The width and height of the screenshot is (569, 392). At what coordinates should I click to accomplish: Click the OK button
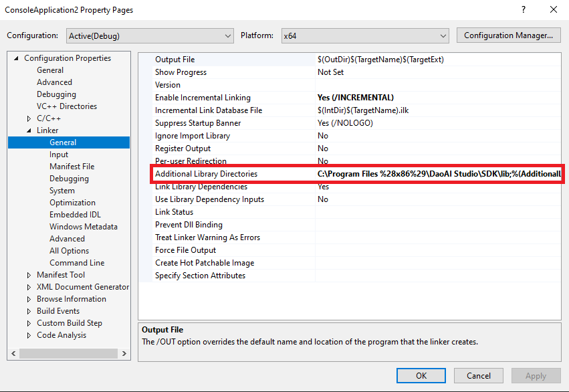[x=421, y=376]
